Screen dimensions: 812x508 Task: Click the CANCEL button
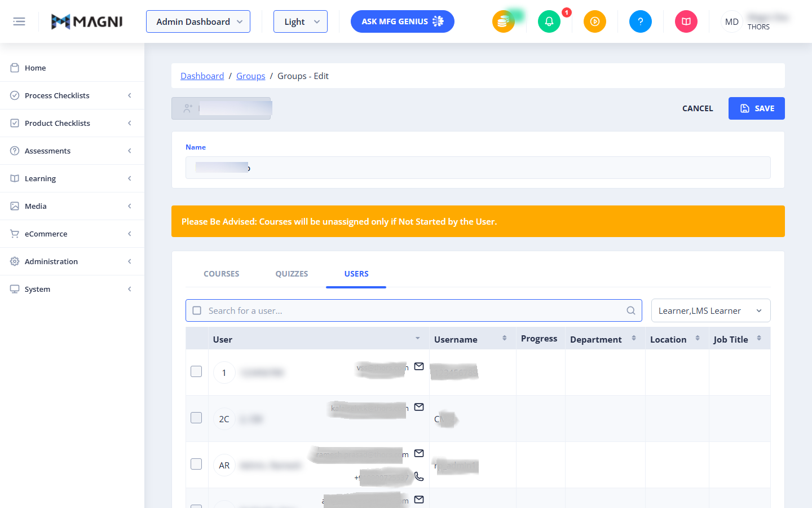(698, 108)
